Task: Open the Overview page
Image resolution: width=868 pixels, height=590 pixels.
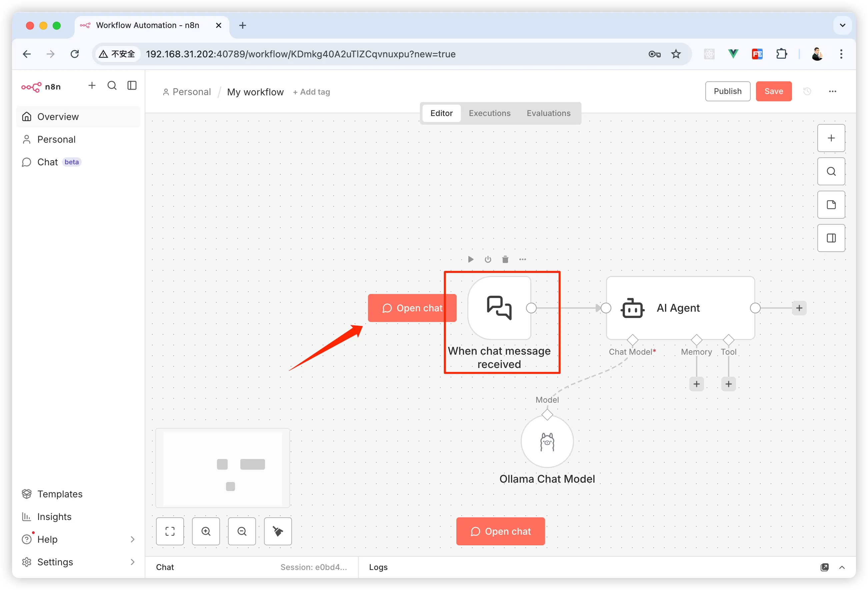Action: (78, 117)
